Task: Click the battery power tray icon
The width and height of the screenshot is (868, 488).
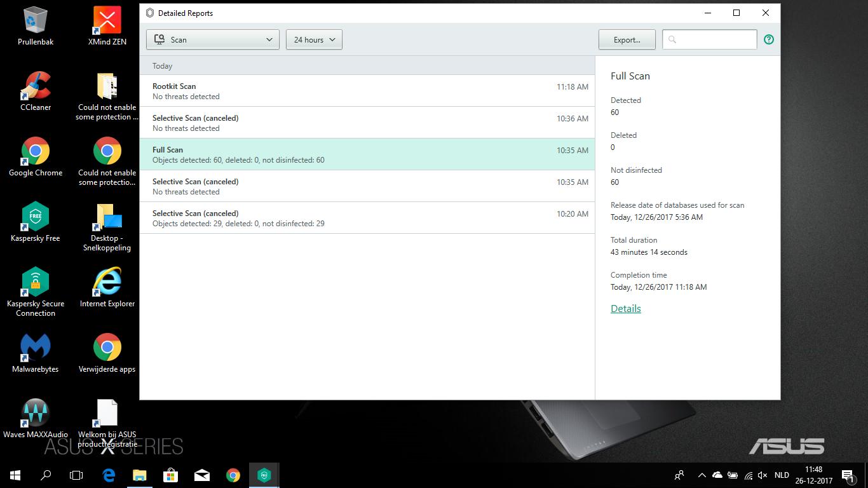Action: click(x=733, y=475)
